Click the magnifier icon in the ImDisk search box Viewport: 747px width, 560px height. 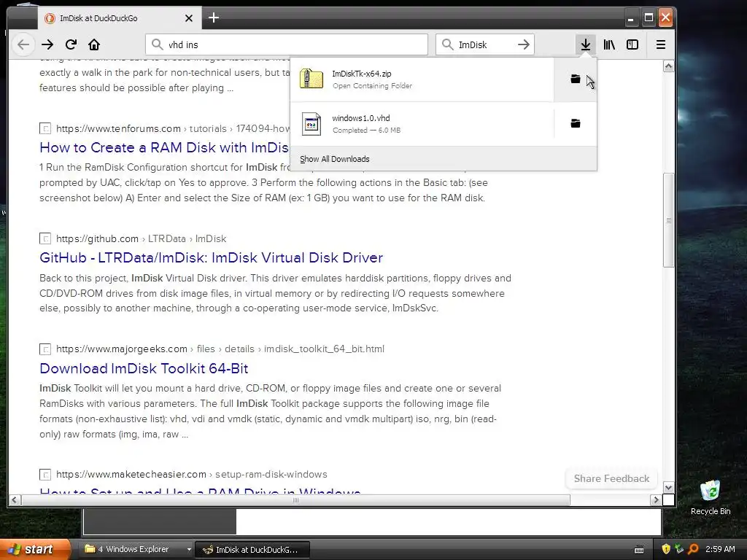coord(447,44)
